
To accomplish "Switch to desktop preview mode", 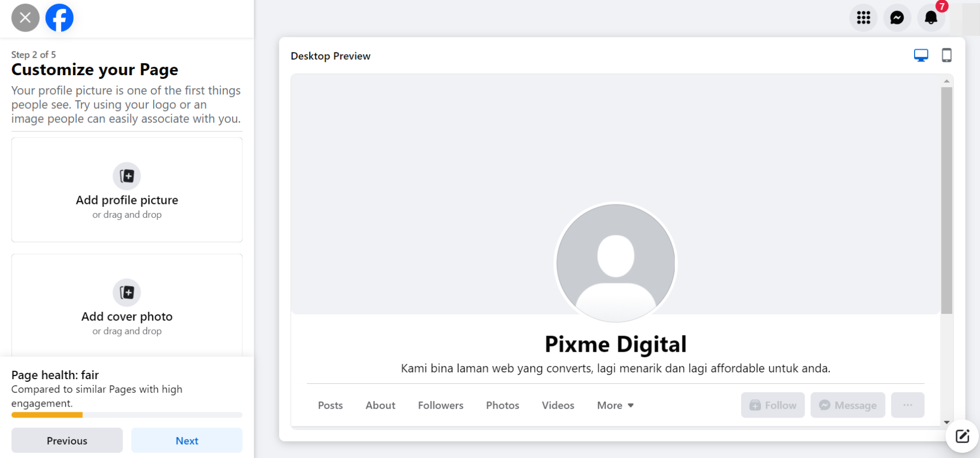I will click(x=921, y=55).
